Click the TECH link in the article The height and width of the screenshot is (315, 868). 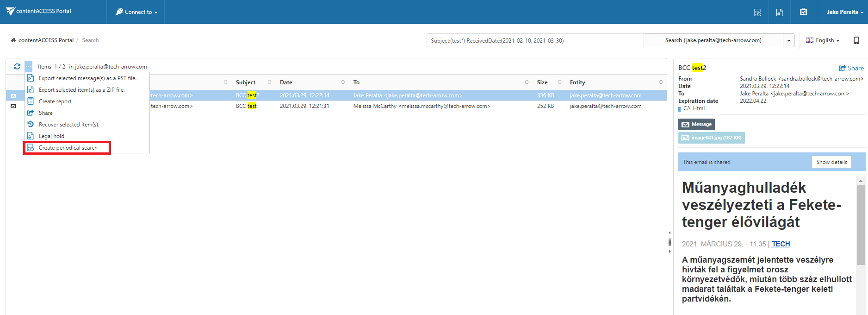point(781,244)
